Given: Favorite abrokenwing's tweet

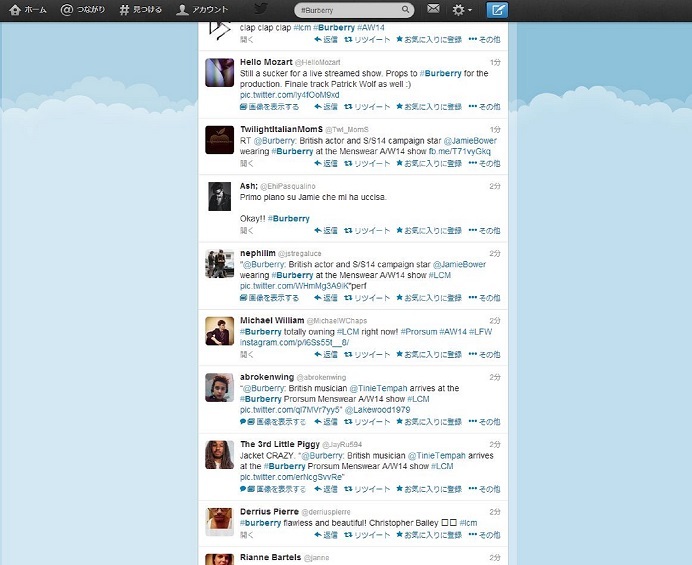Looking at the screenshot, I should (x=429, y=422).
